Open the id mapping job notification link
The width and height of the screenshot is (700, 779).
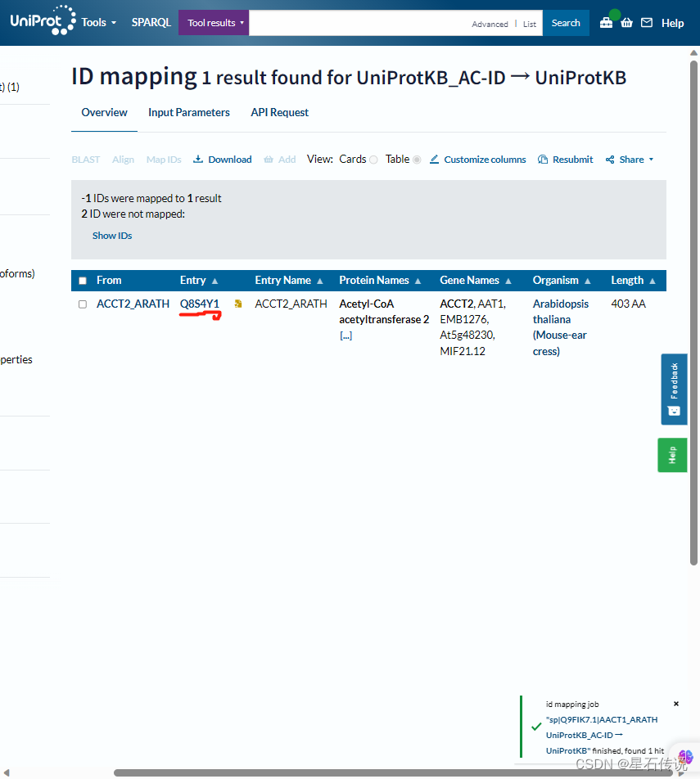coord(602,735)
